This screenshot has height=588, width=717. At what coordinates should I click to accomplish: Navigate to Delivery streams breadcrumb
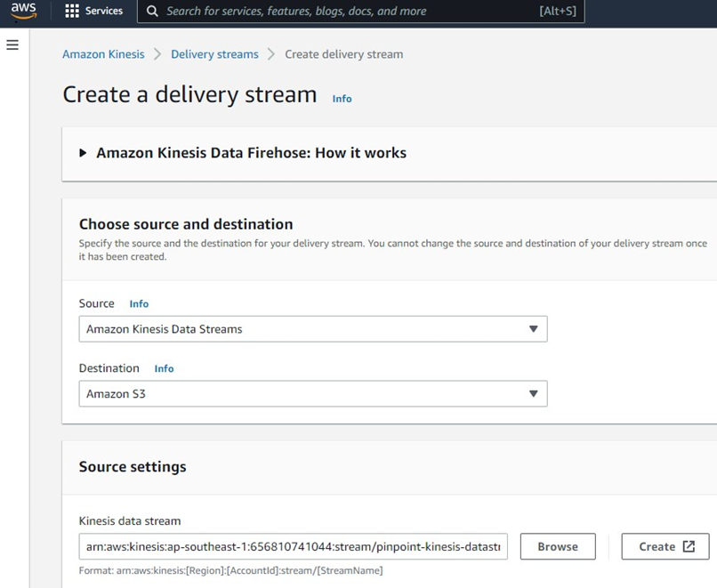coord(214,54)
